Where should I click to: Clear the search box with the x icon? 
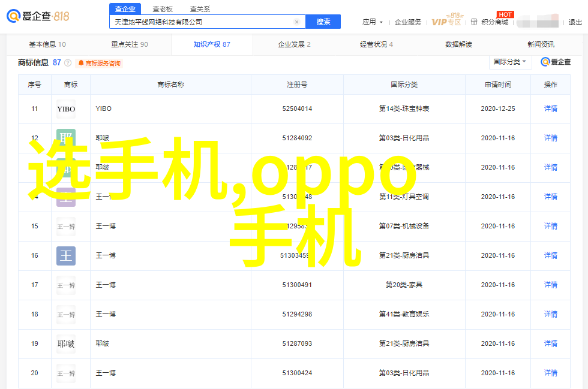tap(296, 22)
